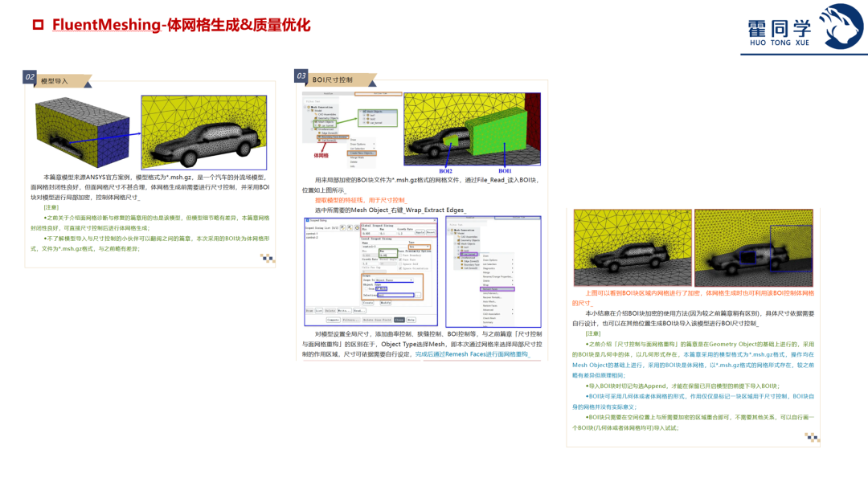Toggle the Face Boundary checkbox

click(x=400, y=255)
